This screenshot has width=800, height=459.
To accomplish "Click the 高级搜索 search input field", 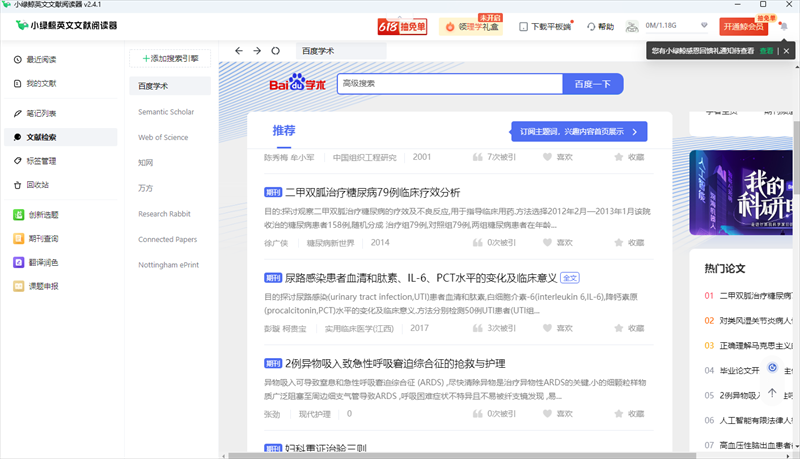I will coord(449,84).
